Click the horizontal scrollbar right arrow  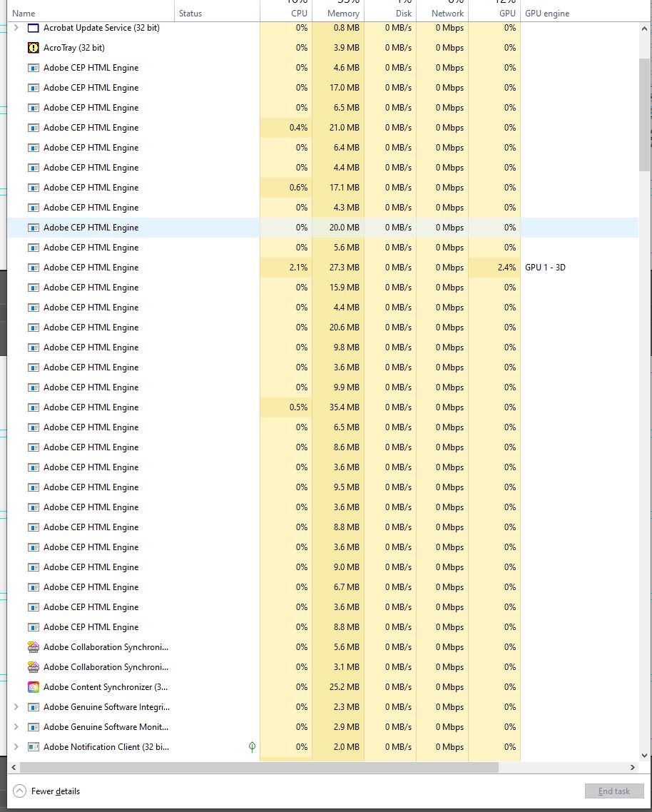tap(632, 768)
